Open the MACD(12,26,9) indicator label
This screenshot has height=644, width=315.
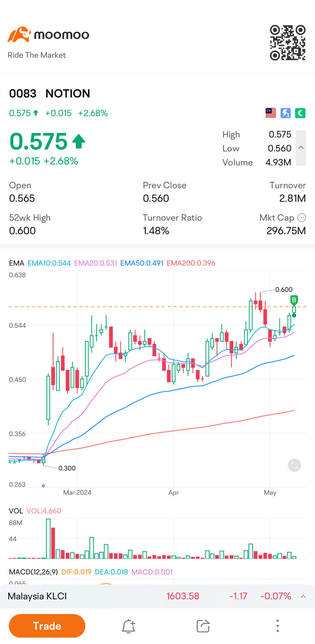(33, 572)
